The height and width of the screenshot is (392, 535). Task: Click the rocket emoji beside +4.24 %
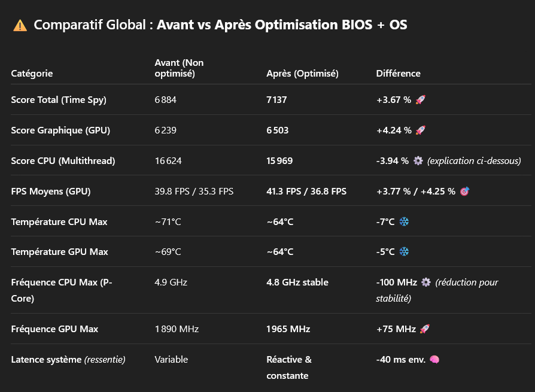coord(420,130)
